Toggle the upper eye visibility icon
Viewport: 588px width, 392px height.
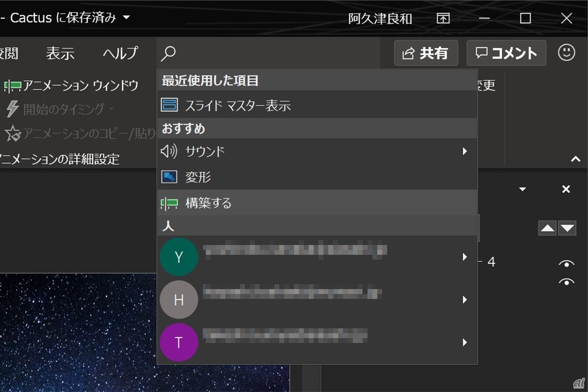(x=566, y=264)
